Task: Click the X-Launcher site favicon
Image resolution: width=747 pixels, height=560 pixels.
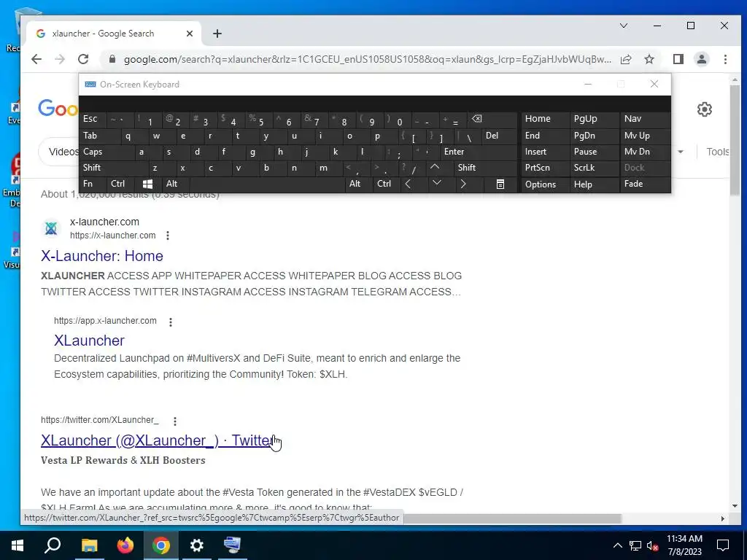Action: (x=51, y=228)
